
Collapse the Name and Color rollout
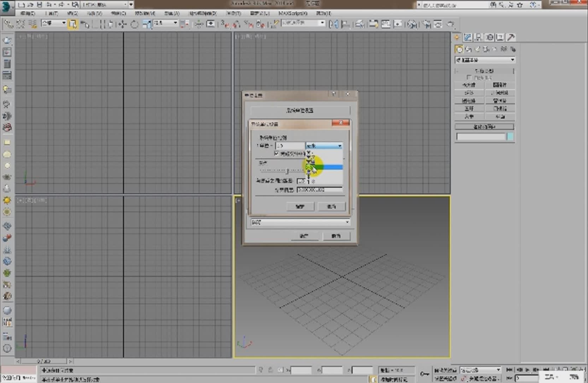485,127
